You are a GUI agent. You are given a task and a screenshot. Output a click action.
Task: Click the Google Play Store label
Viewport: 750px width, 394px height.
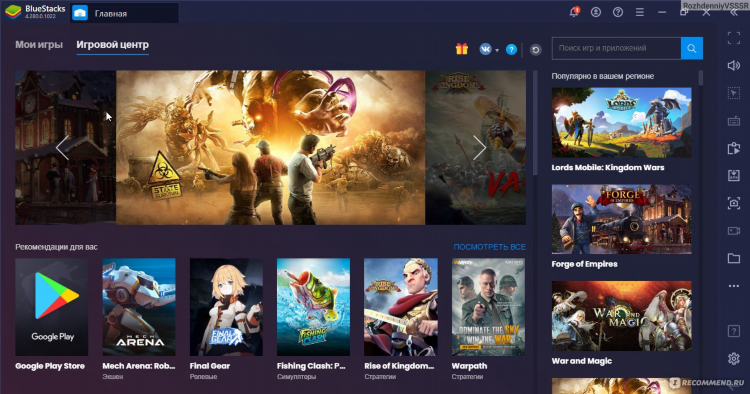(50, 366)
